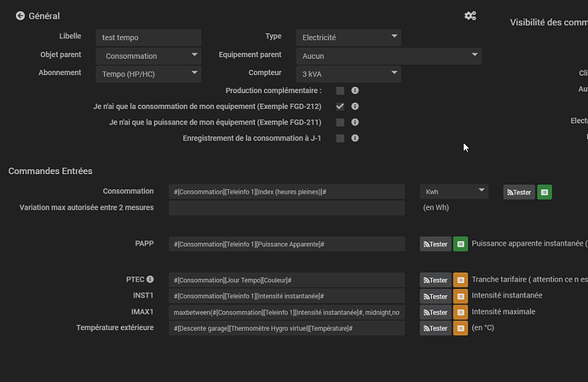Click Tester for the INST1 command
The image size is (588, 382).
tap(435, 297)
